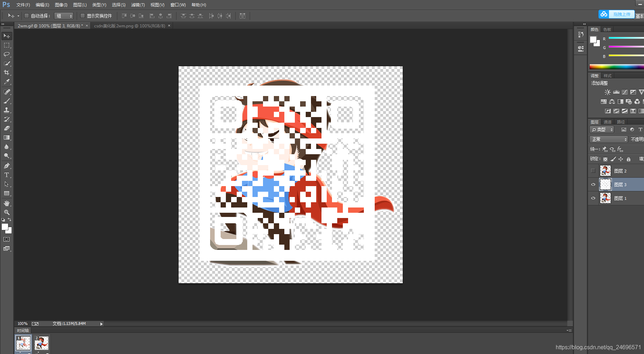
Task: Click the foreground color swatch in toolbox
Action: click(x=5, y=227)
